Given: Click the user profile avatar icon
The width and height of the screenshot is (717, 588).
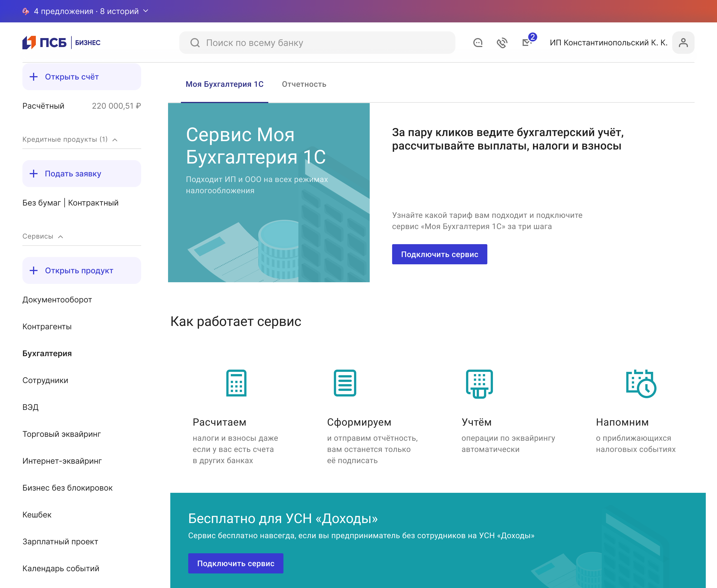Looking at the screenshot, I should click(x=683, y=43).
